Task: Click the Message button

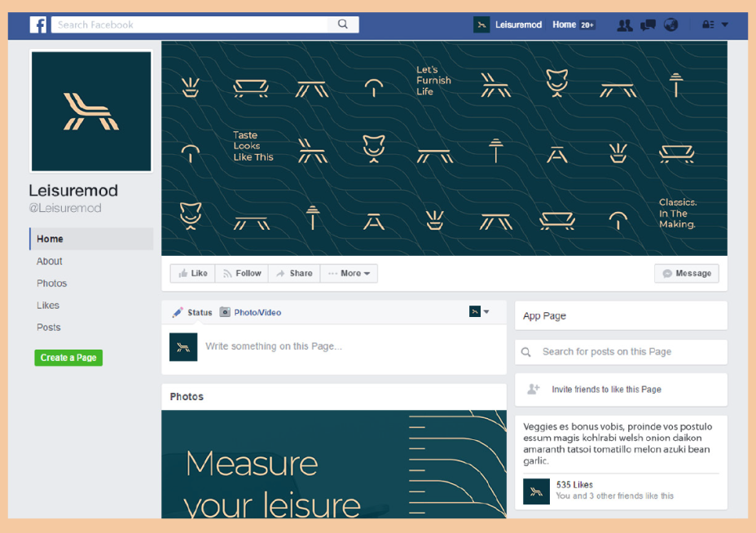Action: (687, 274)
